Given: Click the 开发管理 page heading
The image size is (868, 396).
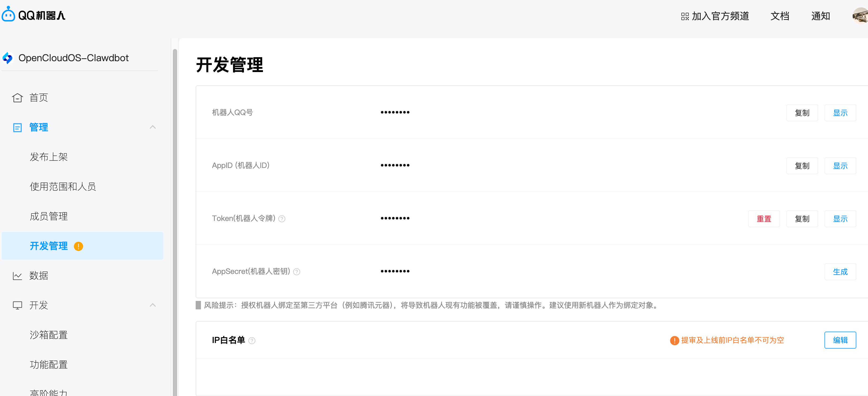Looking at the screenshot, I should [230, 65].
